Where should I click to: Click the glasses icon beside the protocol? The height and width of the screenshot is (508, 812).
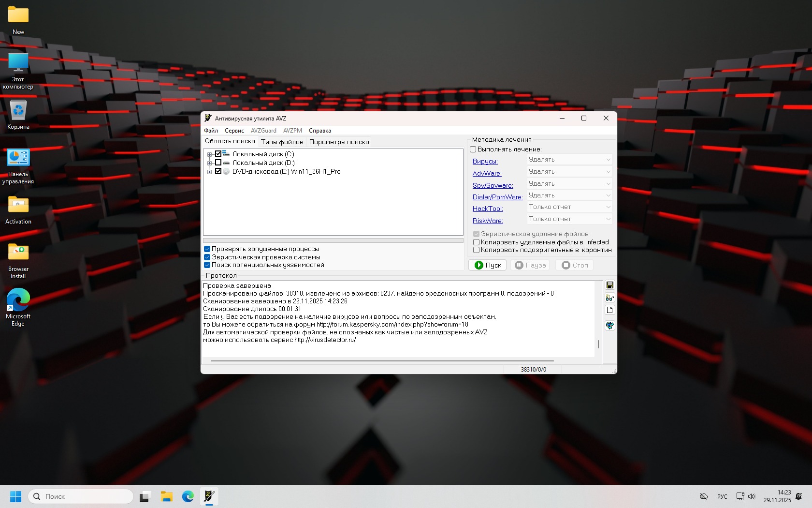[x=609, y=298]
